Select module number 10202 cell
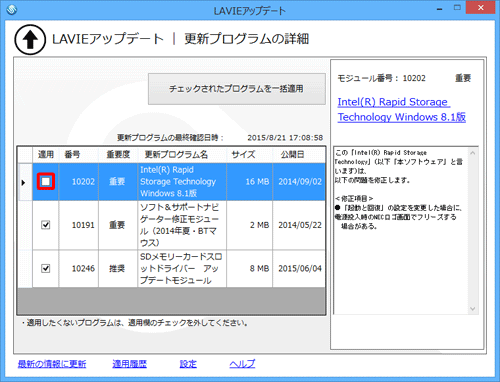 coord(79,182)
